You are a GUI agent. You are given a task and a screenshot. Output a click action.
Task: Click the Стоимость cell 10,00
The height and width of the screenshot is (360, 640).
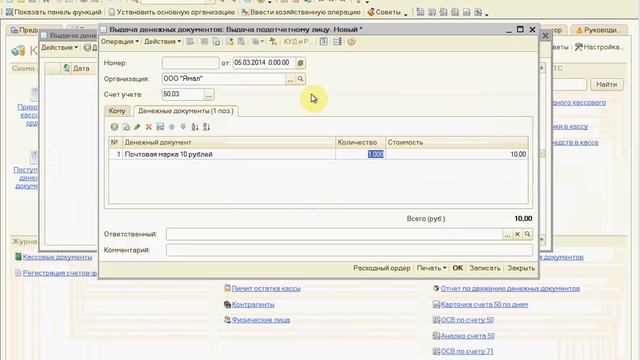(x=457, y=154)
